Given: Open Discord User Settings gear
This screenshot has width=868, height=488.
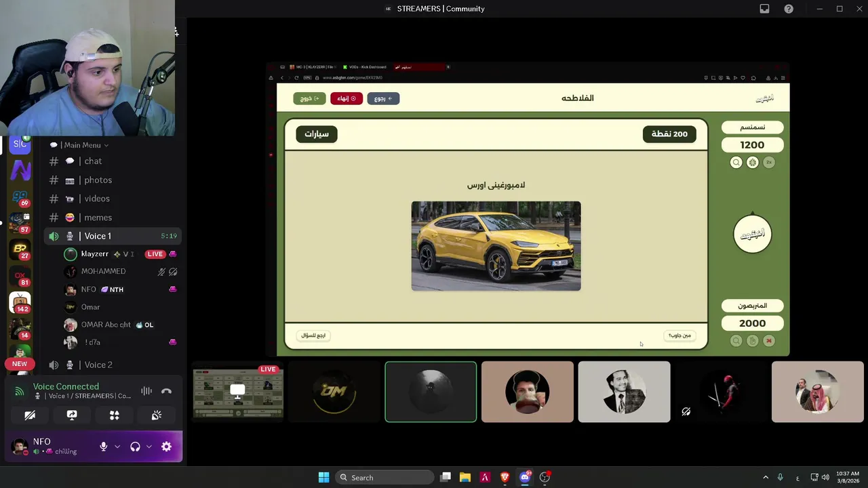Looking at the screenshot, I should pos(166,447).
